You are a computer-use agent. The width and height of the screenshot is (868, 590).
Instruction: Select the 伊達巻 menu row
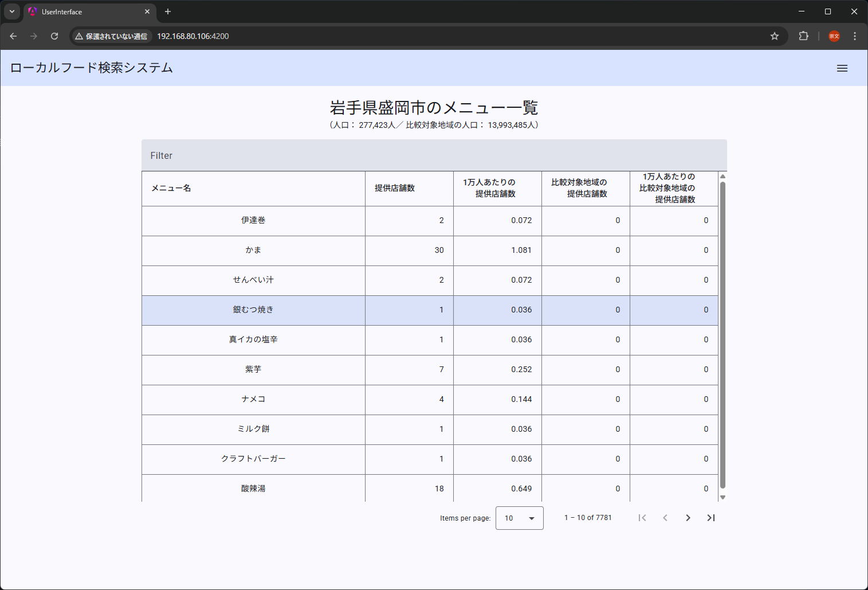[430, 221]
